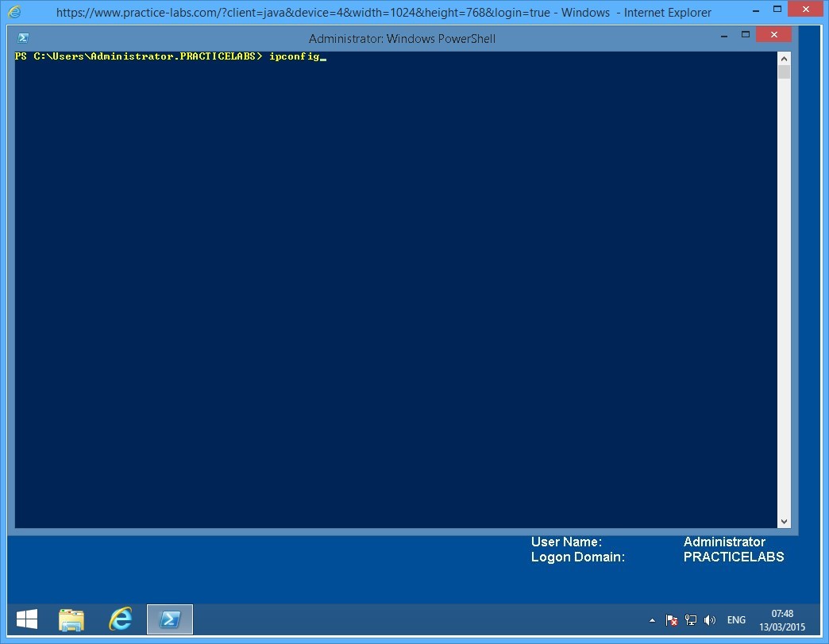Select the PowerShell taskbar button

coord(170,619)
